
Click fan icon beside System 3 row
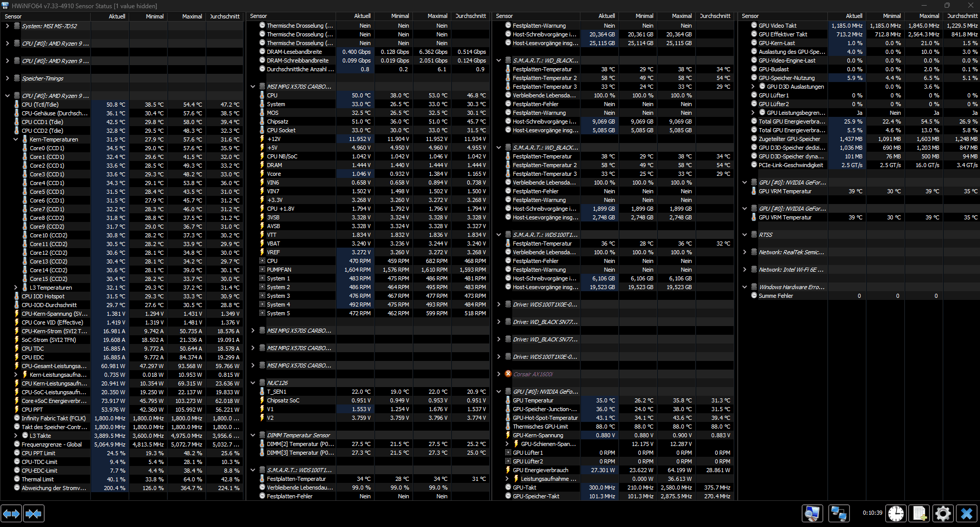[x=262, y=296]
